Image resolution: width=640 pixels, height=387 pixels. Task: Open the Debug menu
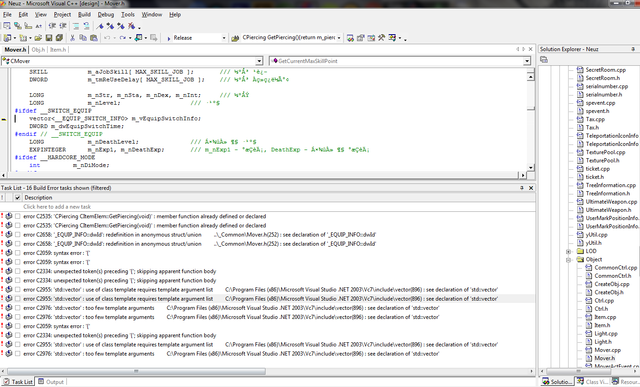(106, 15)
